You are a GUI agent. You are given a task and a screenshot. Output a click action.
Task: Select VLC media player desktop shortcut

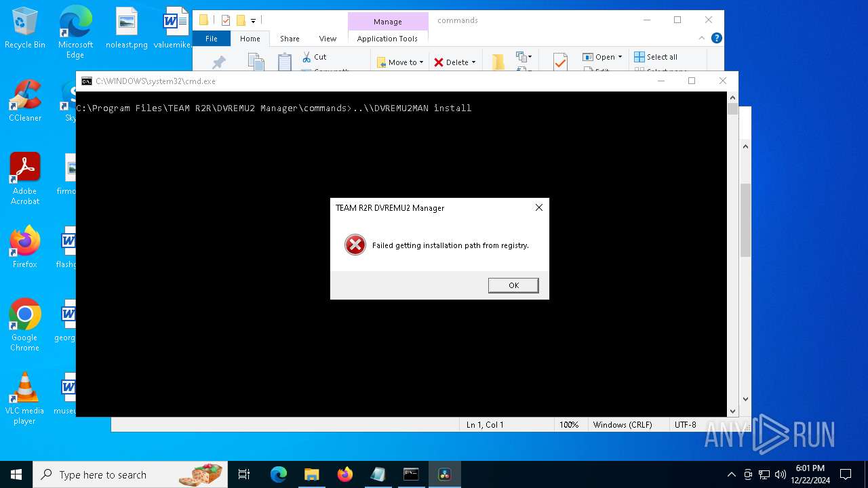pos(25,399)
